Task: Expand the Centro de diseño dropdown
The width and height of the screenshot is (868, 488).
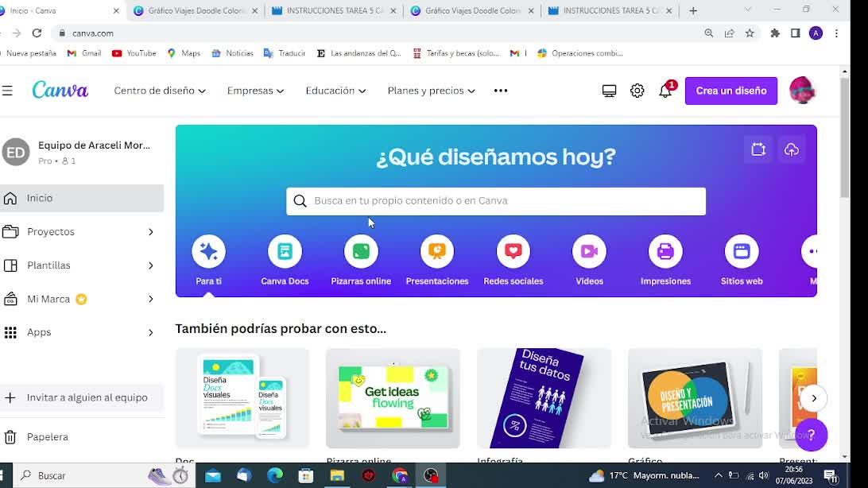Action: tap(160, 91)
